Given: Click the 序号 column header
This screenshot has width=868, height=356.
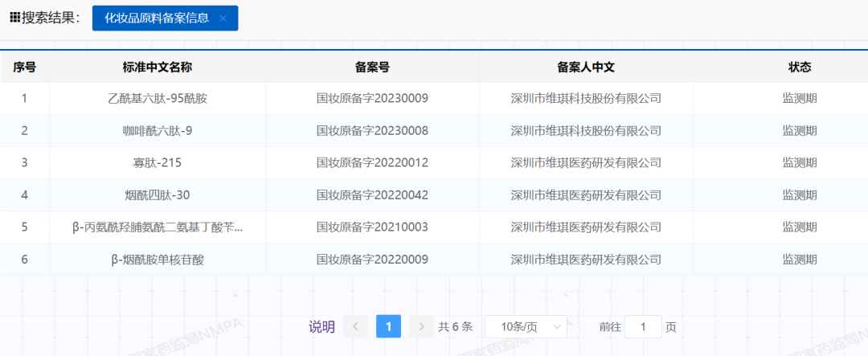Looking at the screenshot, I should (25, 67).
